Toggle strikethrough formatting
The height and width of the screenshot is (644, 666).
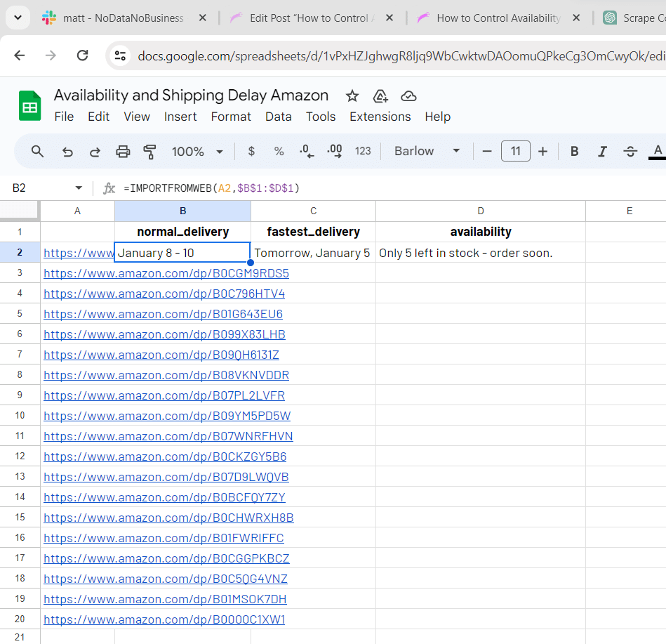click(630, 151)
